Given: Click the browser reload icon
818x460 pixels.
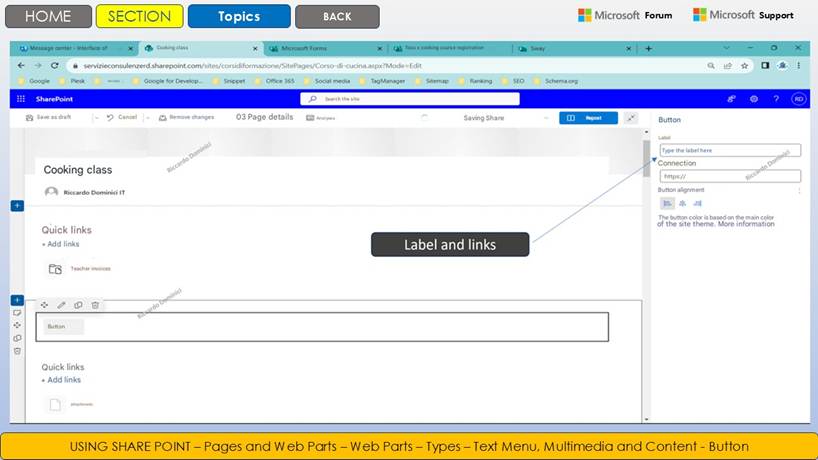Looking at the screenshot, I should (x=55, y=66).
